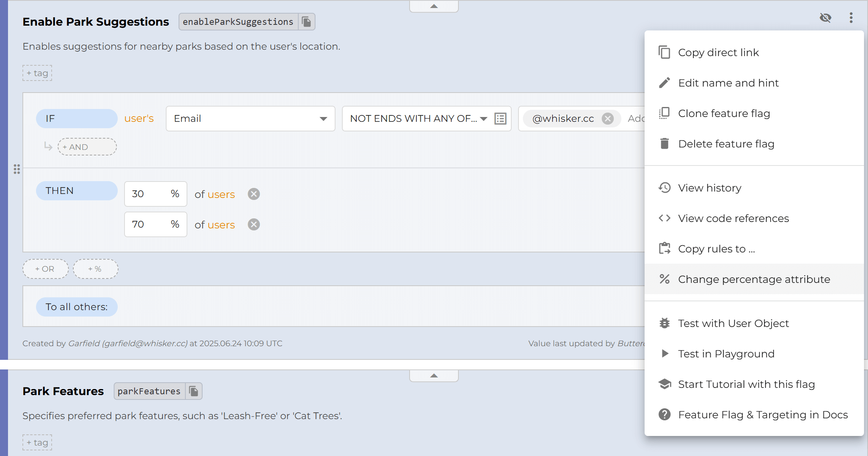
Task: Select Change percentage attribute menu item
Action: [753, 279]
